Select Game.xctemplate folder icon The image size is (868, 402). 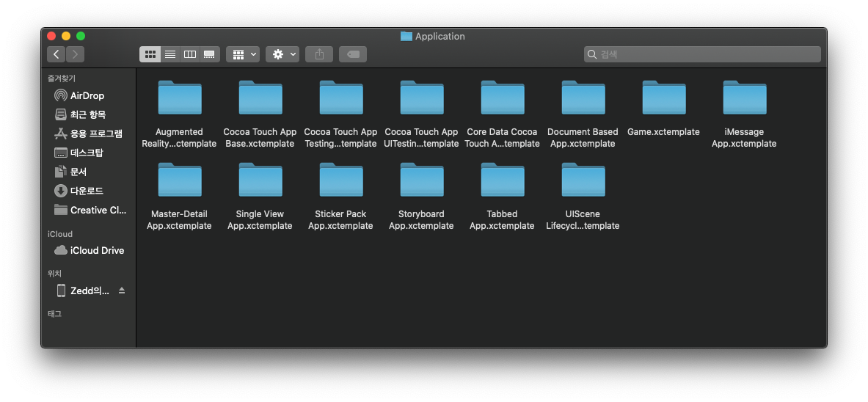coord(664,98)
